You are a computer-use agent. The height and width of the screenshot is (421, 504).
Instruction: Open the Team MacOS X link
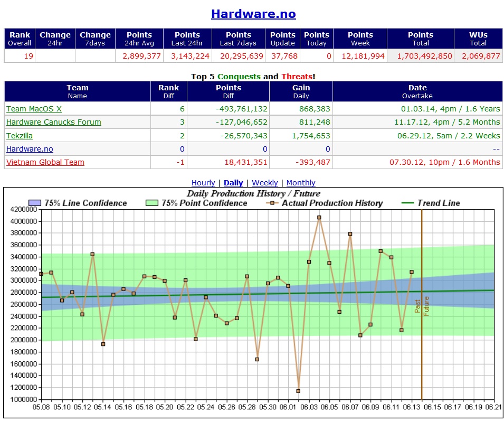(x=34, y=109)
